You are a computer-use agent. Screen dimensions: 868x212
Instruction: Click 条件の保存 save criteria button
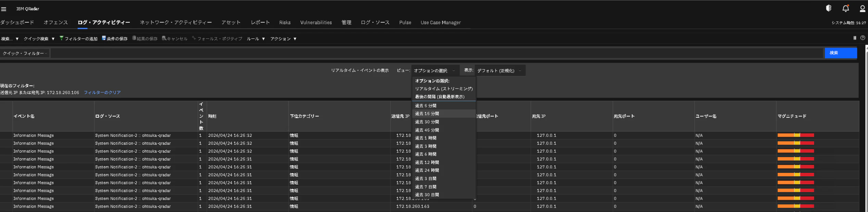pyautogui.click(x=115, y=39)
